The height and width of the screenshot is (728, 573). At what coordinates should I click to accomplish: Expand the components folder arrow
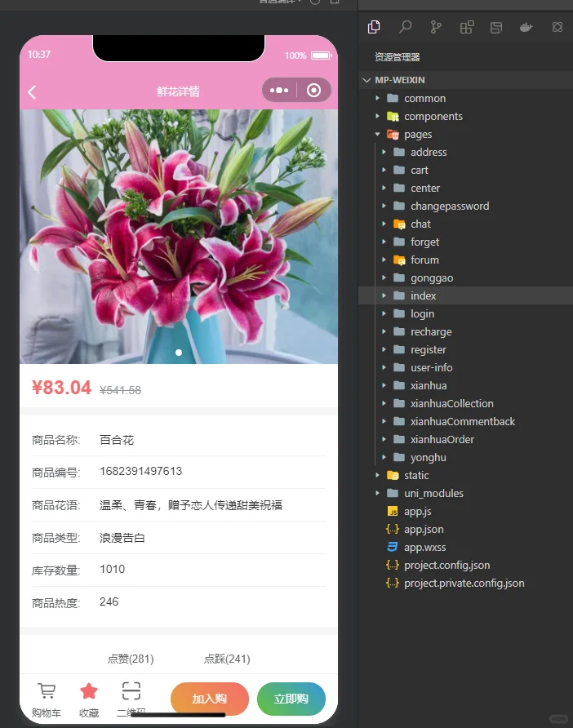(378, 117)
